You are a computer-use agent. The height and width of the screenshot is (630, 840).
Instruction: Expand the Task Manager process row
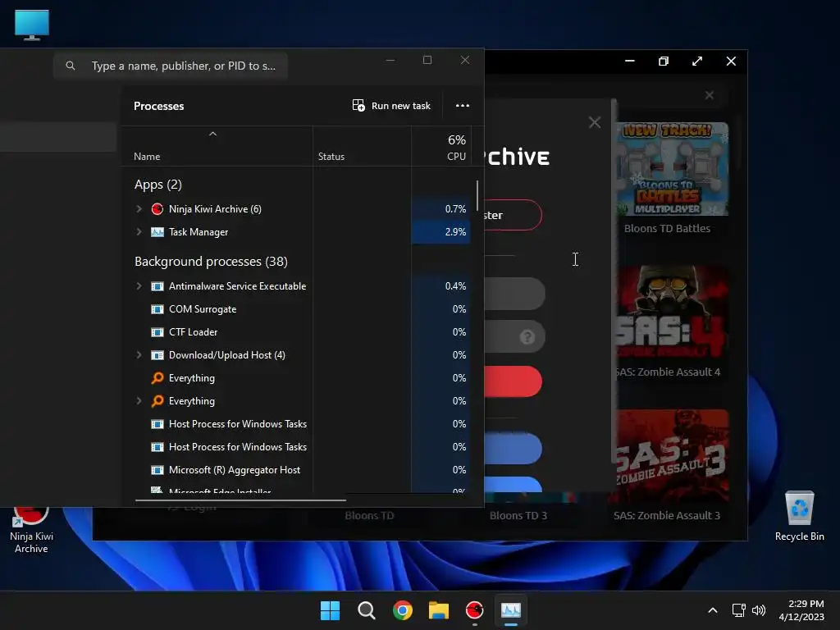(139, 232)
